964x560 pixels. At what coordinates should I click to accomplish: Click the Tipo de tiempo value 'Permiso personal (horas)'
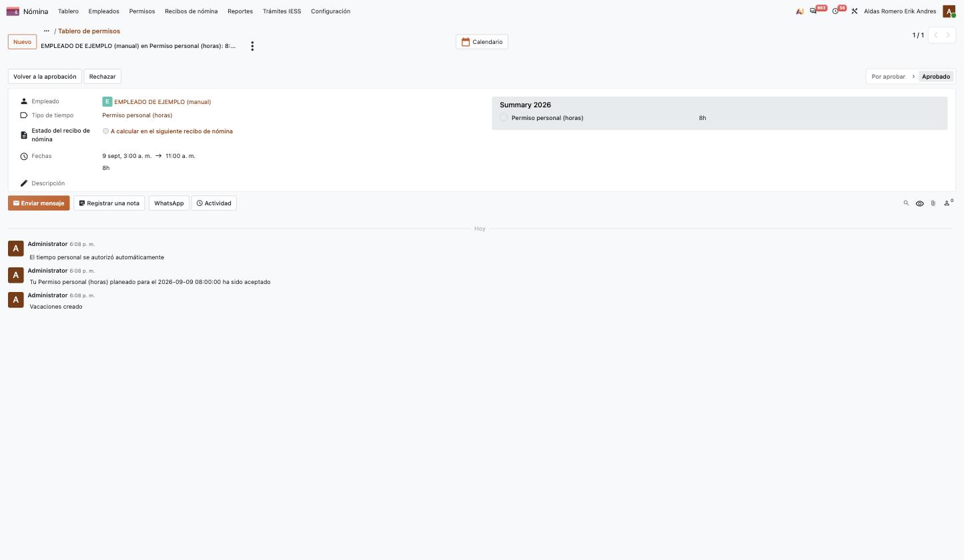[x=137, y=115]
